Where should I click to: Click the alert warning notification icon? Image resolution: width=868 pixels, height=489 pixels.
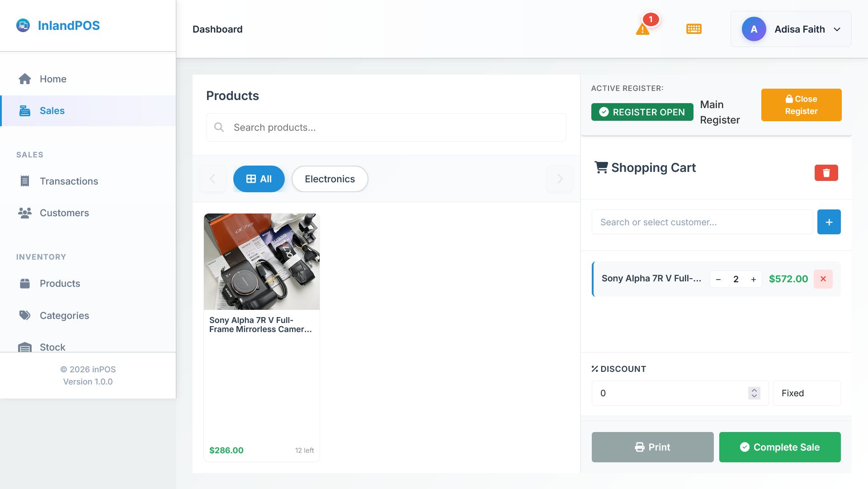point(642,29)
